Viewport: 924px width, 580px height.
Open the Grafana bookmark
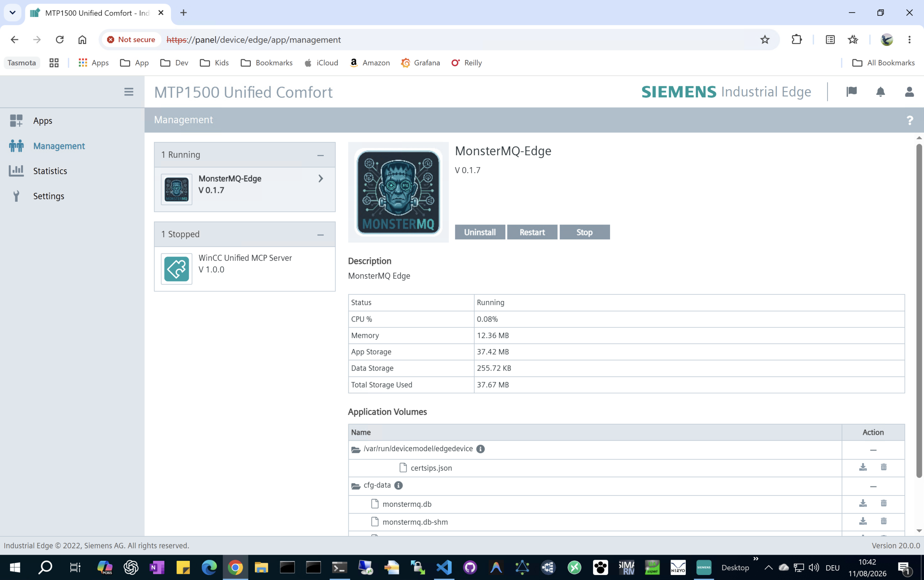click(420, 63)
